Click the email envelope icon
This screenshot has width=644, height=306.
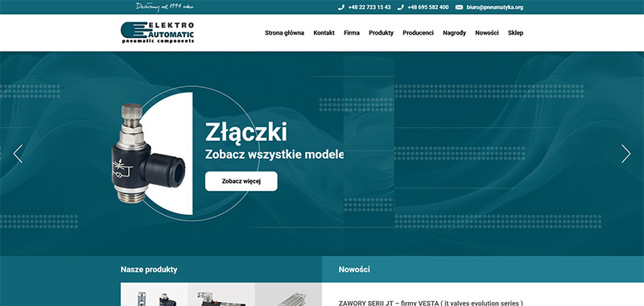[459, 7]
